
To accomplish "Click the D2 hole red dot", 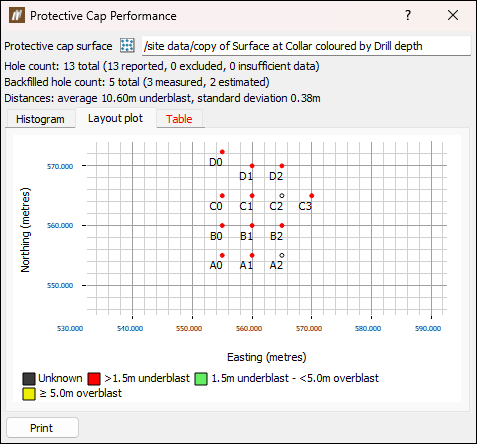I will point(282,166).
